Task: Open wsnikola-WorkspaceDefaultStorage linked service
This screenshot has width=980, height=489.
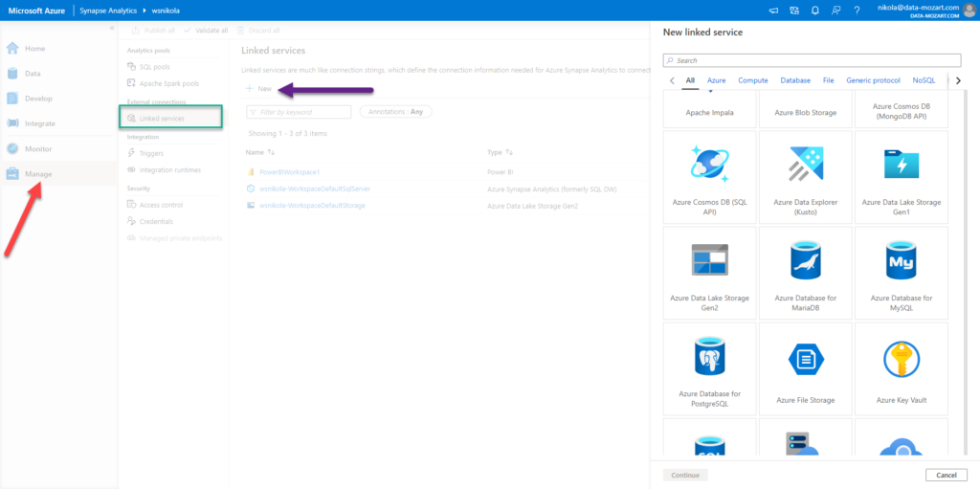Action: click(x=312, y=205)
